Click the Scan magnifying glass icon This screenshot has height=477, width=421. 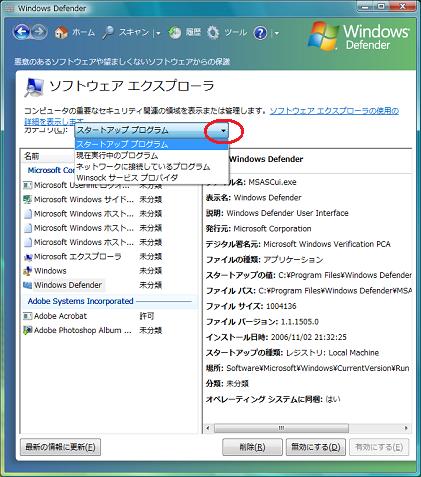108,33
